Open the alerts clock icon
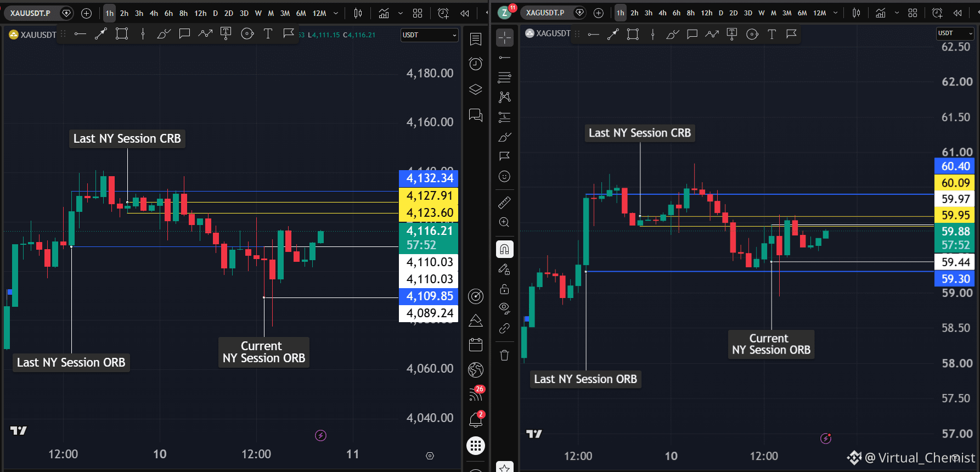 click(x=476, y=64)
